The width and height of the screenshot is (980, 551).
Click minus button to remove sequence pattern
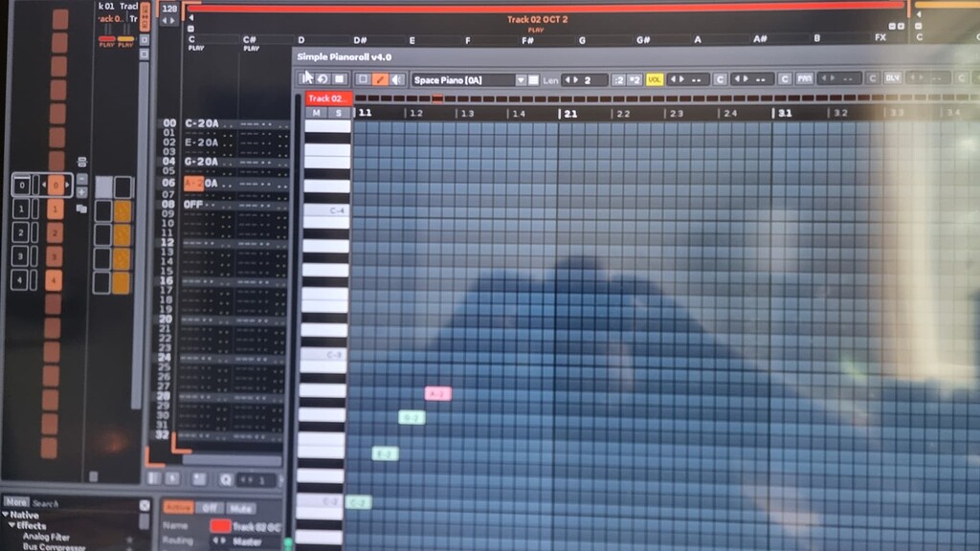click(82, 179)
